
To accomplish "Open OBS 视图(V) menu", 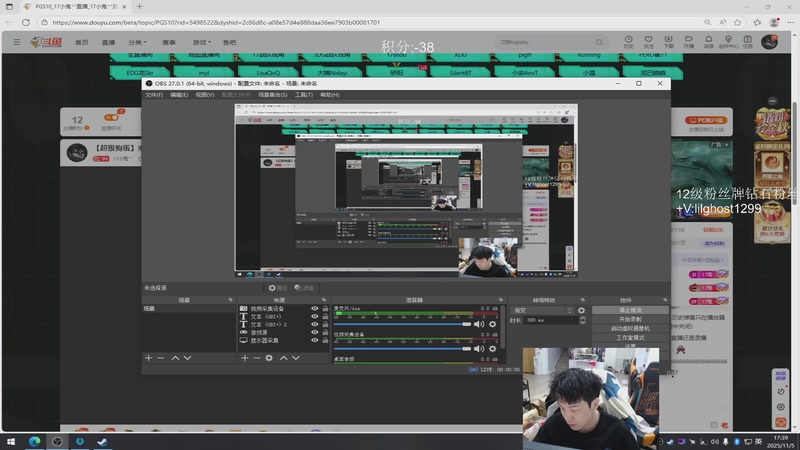I will pos(205,95).
